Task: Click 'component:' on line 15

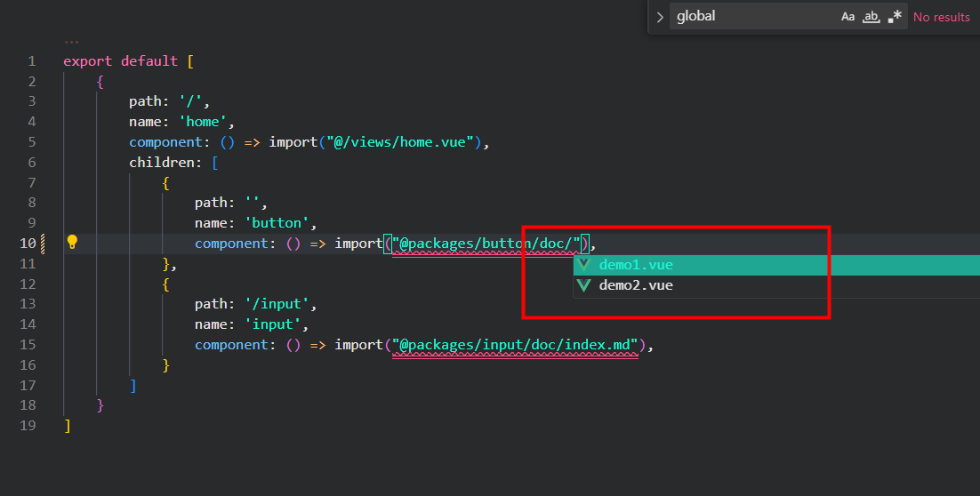Action: click(x=235, y=345)
